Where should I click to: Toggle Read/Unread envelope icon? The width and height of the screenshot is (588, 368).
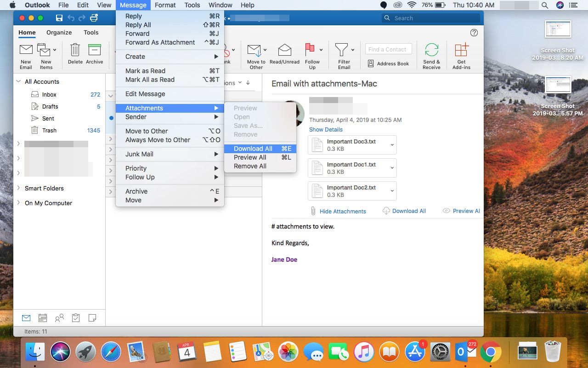(285, 50)
